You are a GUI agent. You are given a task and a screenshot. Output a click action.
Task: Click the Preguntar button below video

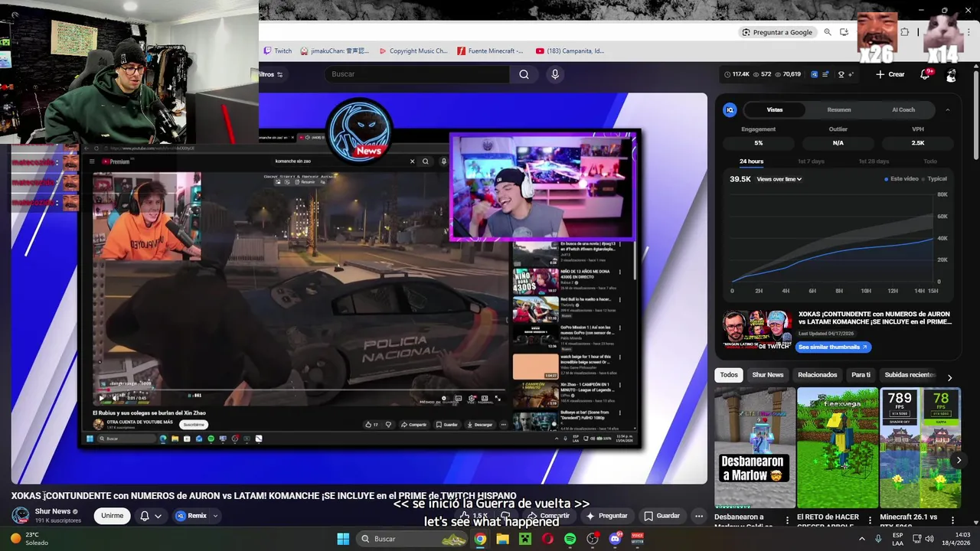click(607, 516)
